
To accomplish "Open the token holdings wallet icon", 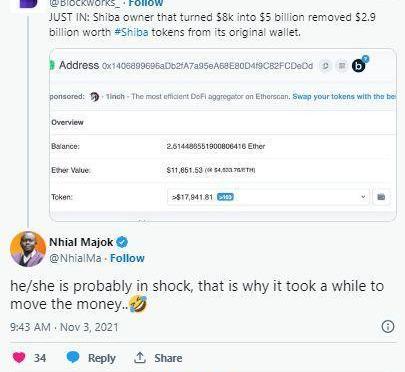I will click(x=381, y=197).
